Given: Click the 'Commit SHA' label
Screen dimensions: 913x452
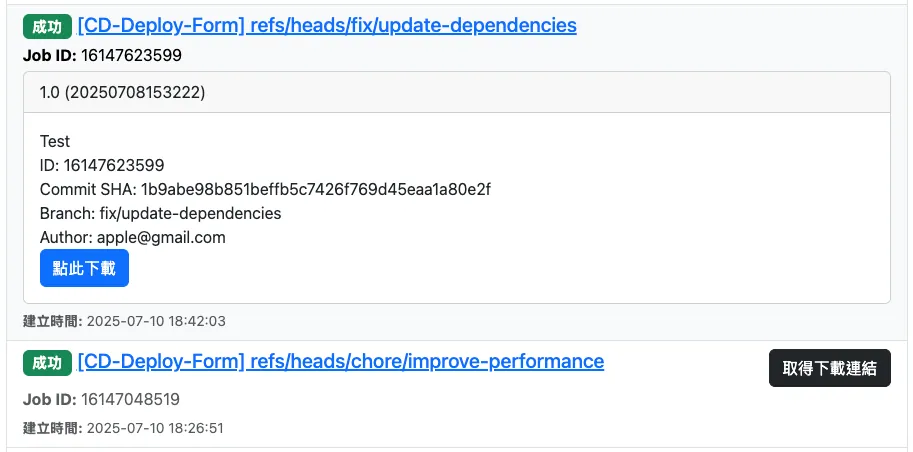Looking at the screenshot, I should 87,190.
